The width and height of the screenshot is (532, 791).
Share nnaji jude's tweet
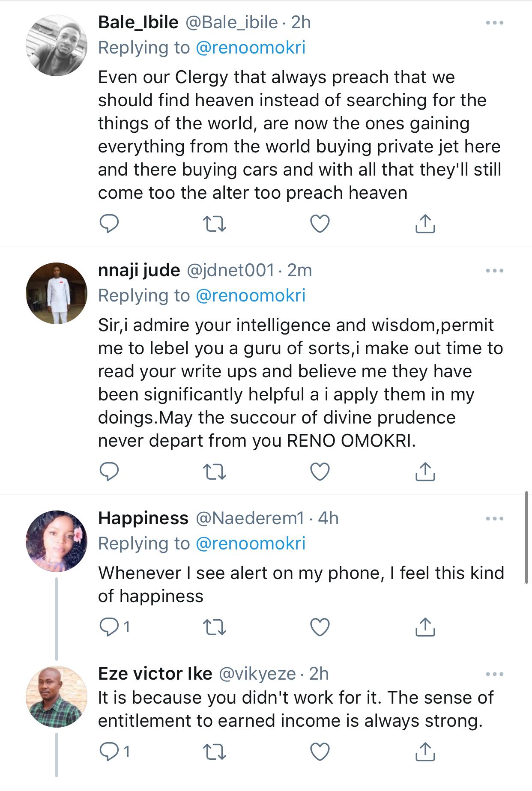click(425, 472)
